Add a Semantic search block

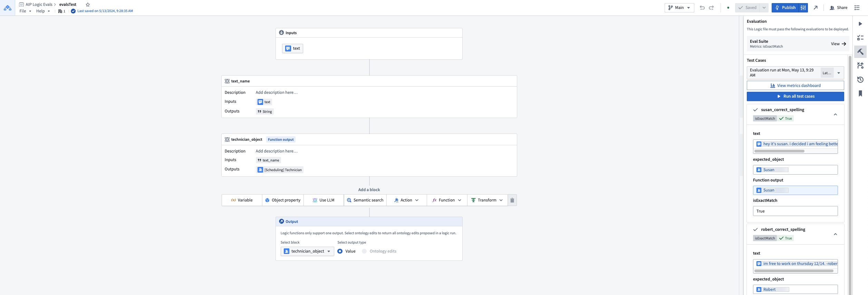point(365,200)
